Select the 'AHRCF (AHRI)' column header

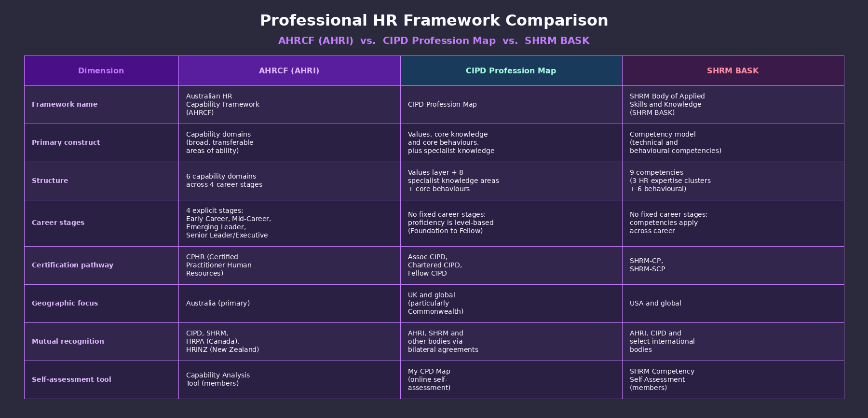point(289,71)
